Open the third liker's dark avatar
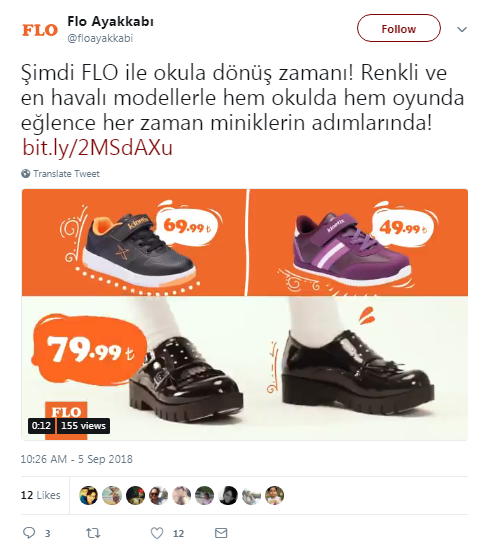Image resolution: width=484 pixels, height=559 pixels. [135, 495]
